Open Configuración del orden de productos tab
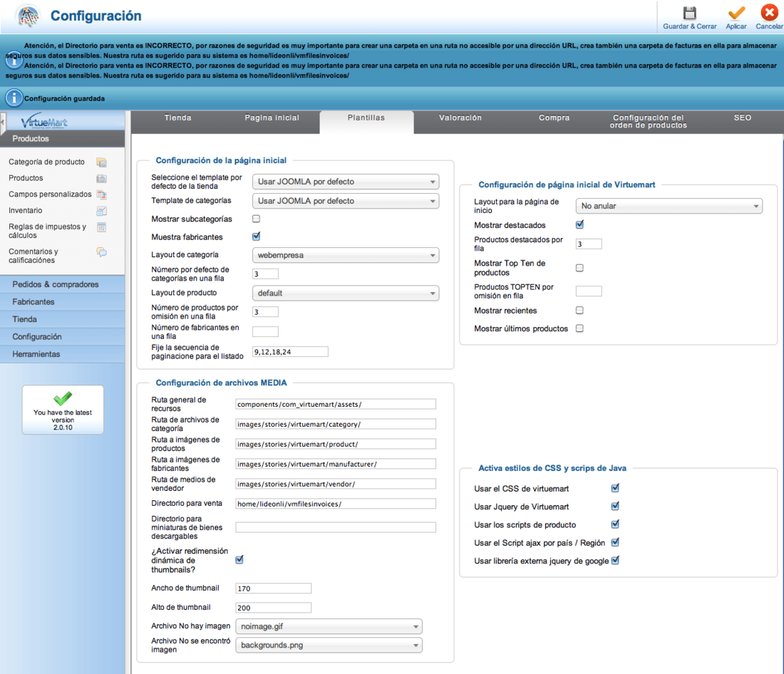This screenshot has height=674, width=784. click(x=649, y=122)
